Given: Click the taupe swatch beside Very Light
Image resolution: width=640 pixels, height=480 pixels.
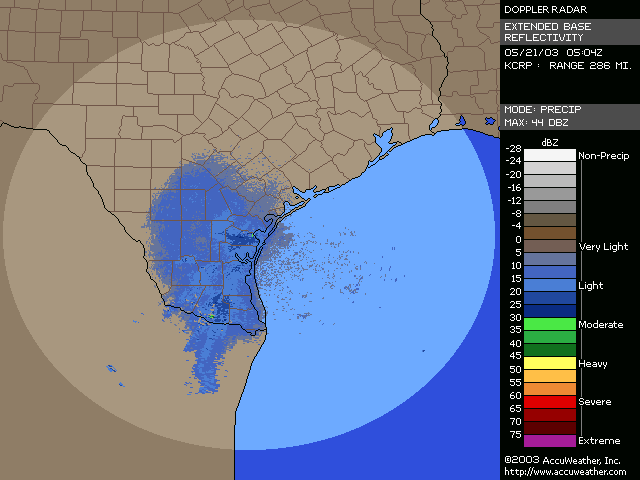Looking at the screenshot, I should click(550, 246).
